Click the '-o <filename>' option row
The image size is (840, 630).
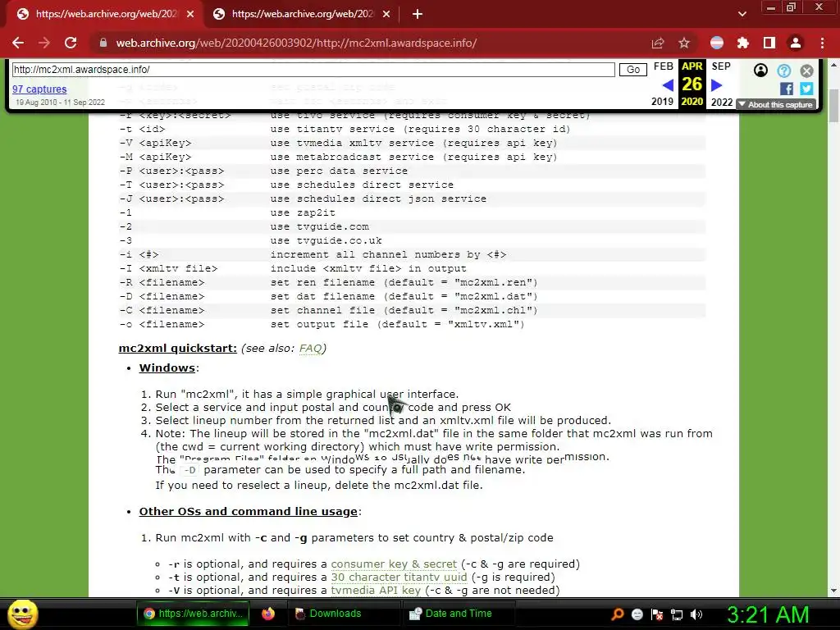click(412, 324)
